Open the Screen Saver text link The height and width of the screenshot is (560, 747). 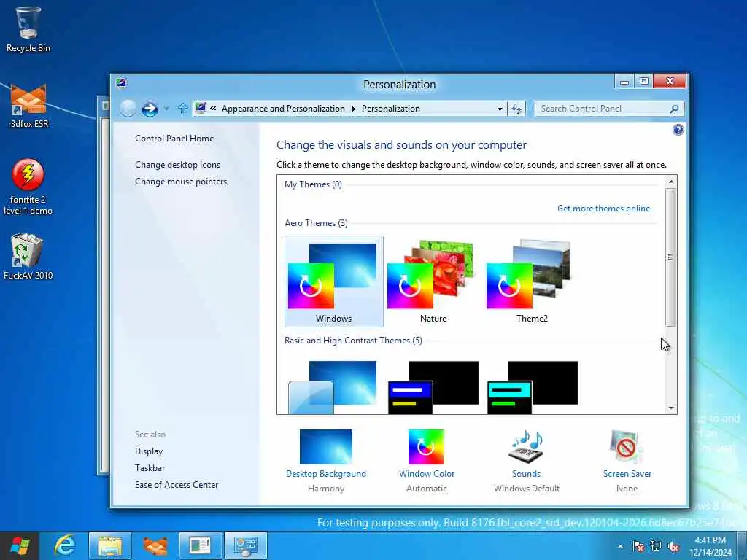627,474
